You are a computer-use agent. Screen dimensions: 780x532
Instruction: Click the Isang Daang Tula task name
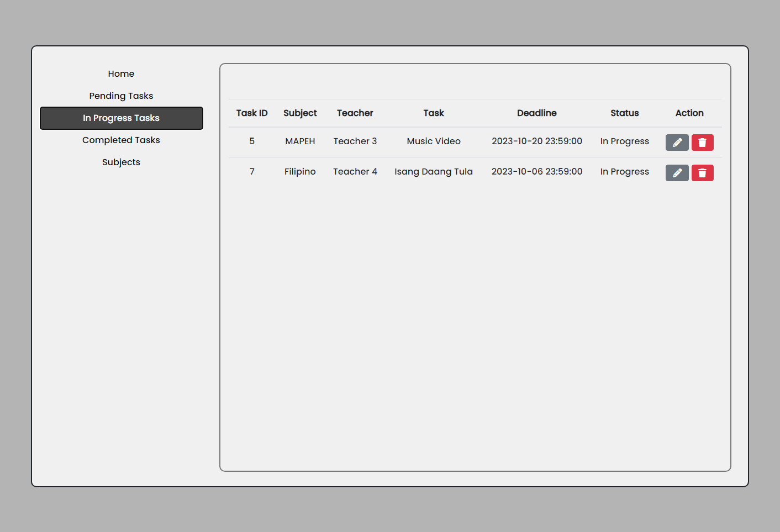coord(434,172)
